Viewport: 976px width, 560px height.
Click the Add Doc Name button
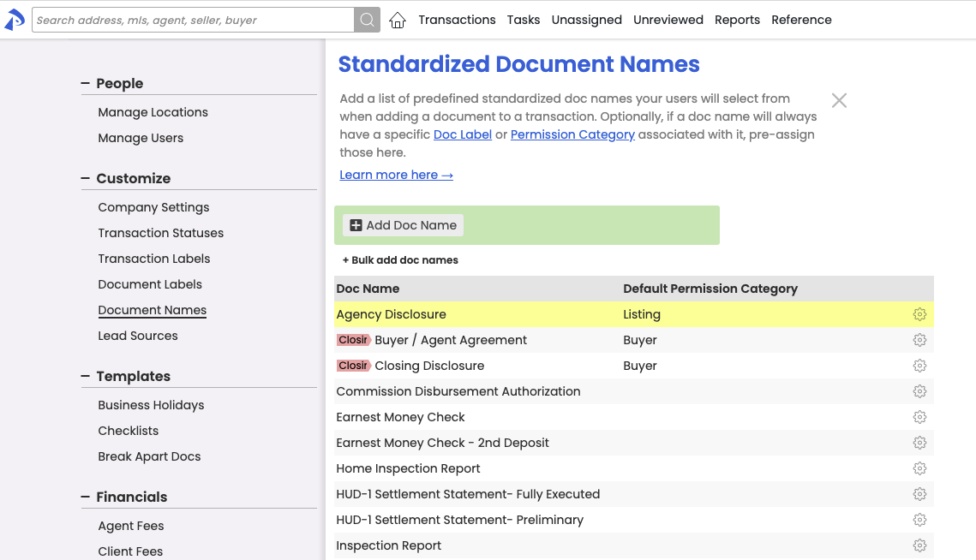(403, 225)
